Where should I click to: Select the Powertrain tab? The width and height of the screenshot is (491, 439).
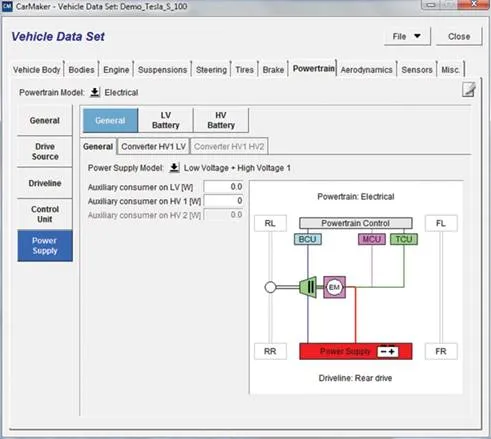(313, 69)
